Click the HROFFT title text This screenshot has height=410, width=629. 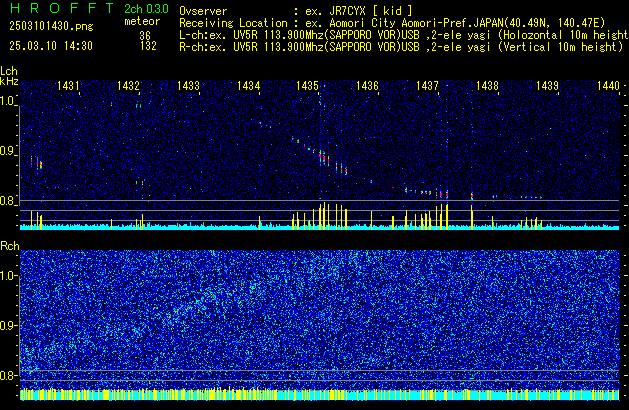(62, 8)
